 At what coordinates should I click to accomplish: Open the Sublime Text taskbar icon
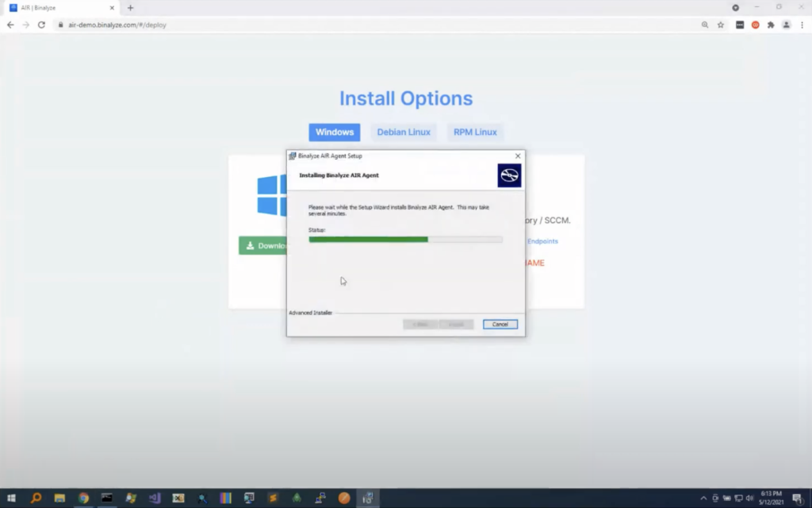point(273,498)
